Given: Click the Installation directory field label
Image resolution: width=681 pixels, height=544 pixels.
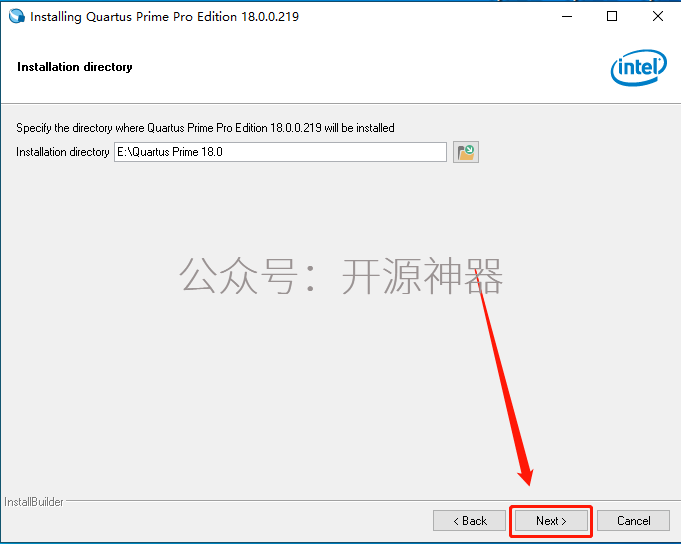Looking at the screenshot, I should pos(63,152).
